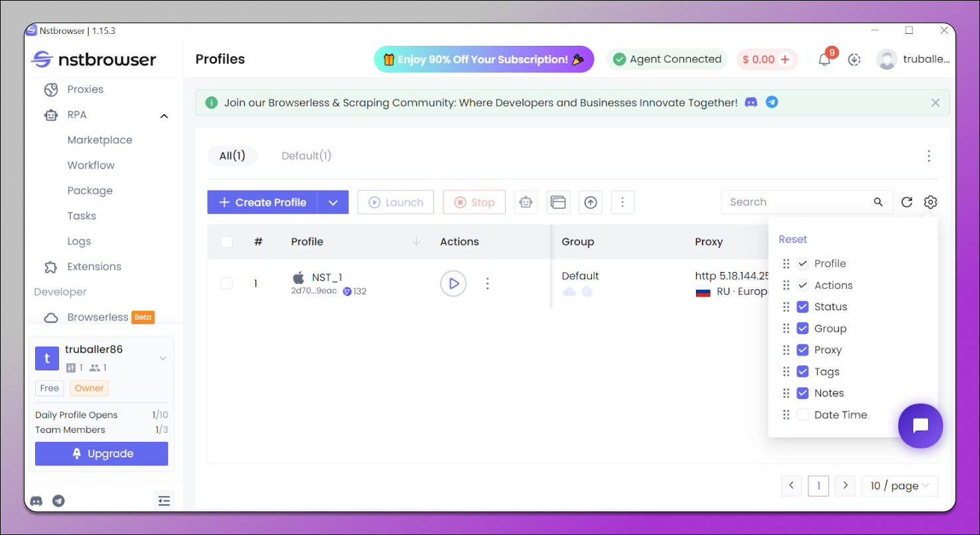Open Browserless Beta in sidebar
Image resolution: width=980 pixels, height=535 pixels.
pos(98,317)
